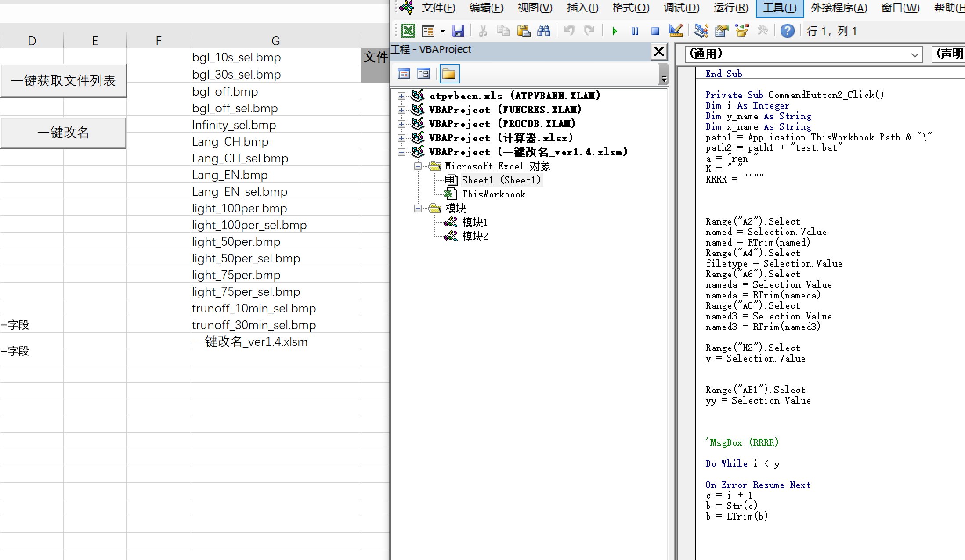Open the Project Explorer toolbar icon
Viewport: 965px width, 560px height.
point(701,31)
